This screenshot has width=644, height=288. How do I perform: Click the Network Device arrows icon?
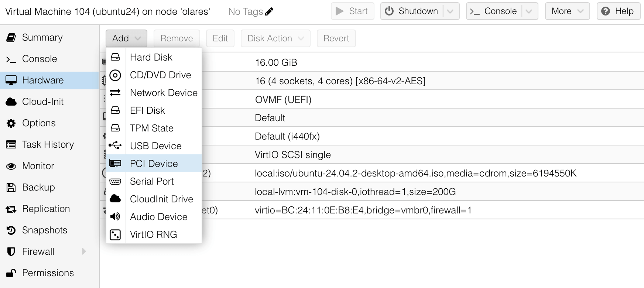(x=115, y=93)
